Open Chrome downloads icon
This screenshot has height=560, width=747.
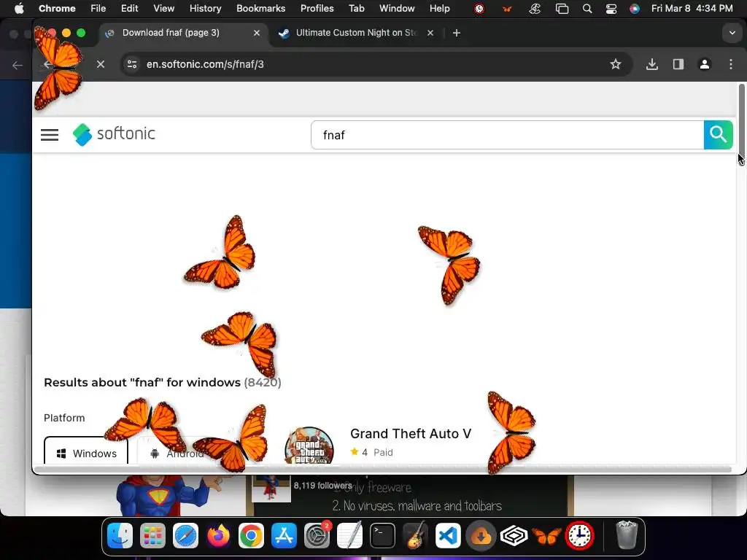[x=652, y=64]
